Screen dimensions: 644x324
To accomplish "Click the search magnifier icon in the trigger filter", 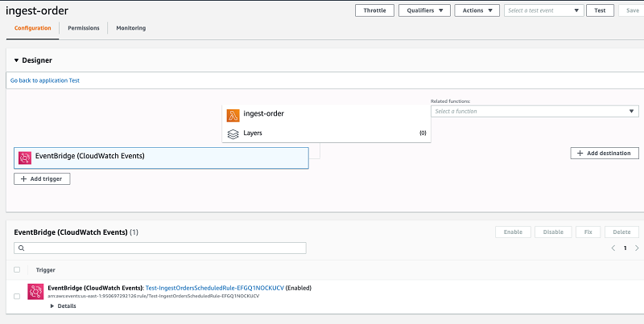I will pyautogui.click(x=22, y=248).
